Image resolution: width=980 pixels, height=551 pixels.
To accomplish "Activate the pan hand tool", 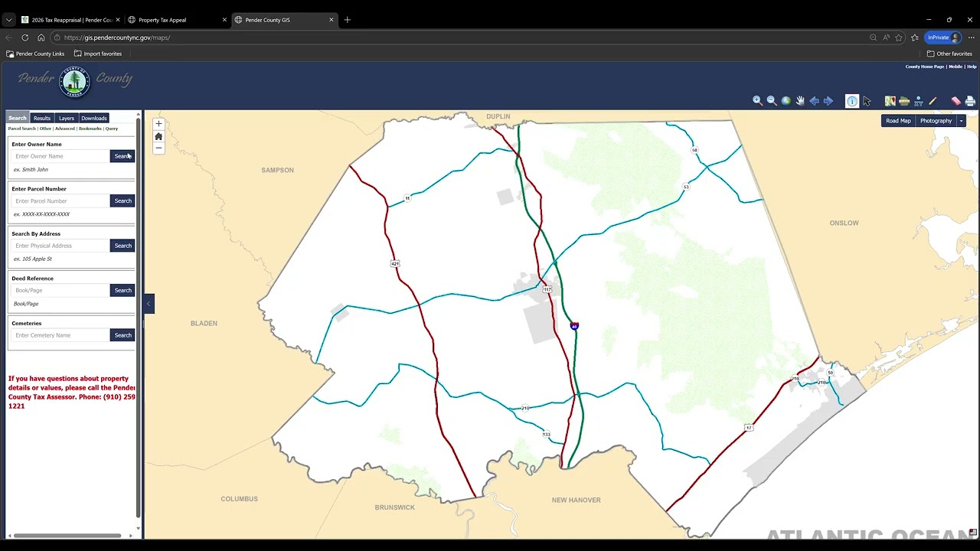I will 800,101.
